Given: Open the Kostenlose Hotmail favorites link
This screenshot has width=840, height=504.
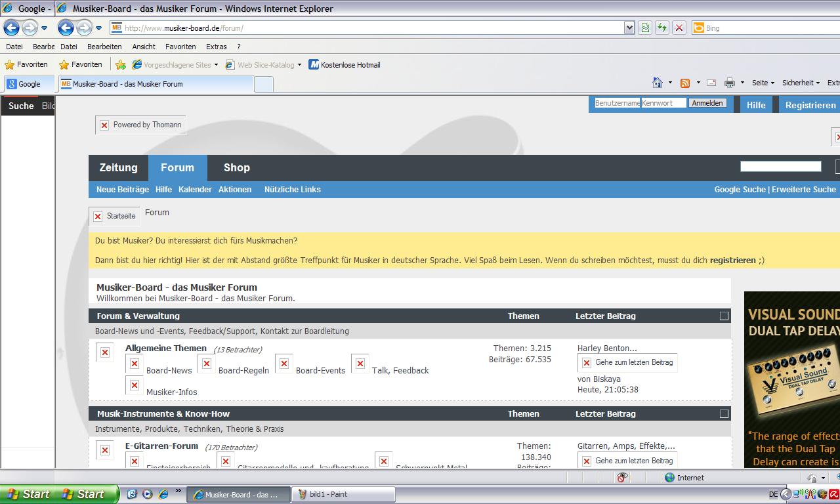Looking at the screenshot, I should 345,64.
